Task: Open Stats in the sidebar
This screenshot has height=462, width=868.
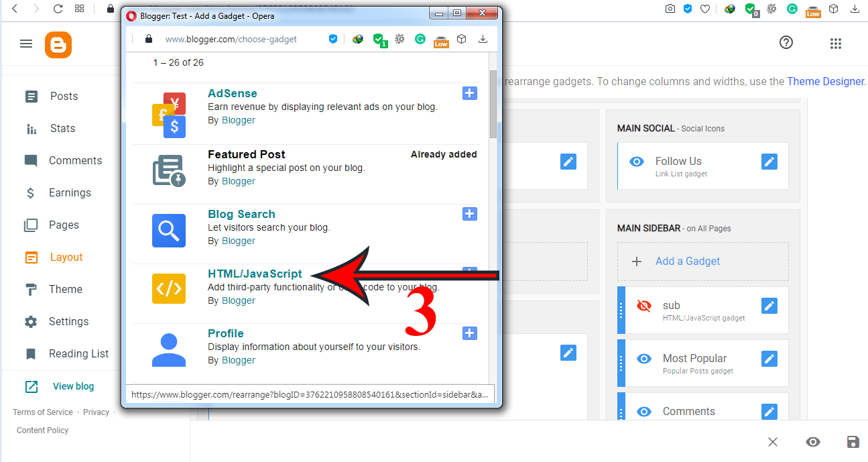Action: [62, 129]
